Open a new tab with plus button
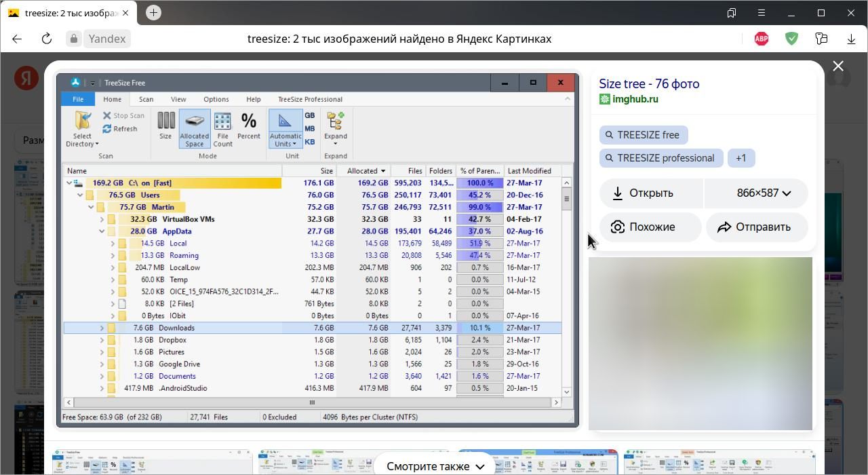The width and height of the screenshot is (868, 475). tap(153, 12)
